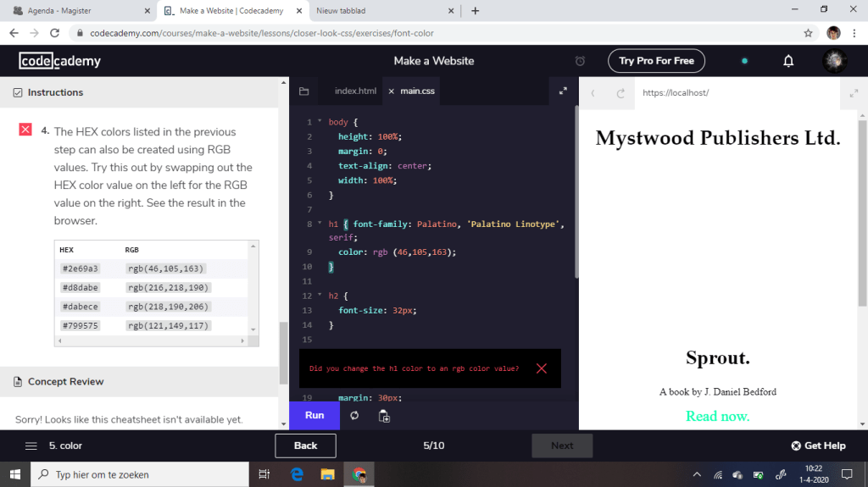Viewport: 868px width, 487px height.
Task: Click the notification bell icon
Action: click(x=788, y=61)
